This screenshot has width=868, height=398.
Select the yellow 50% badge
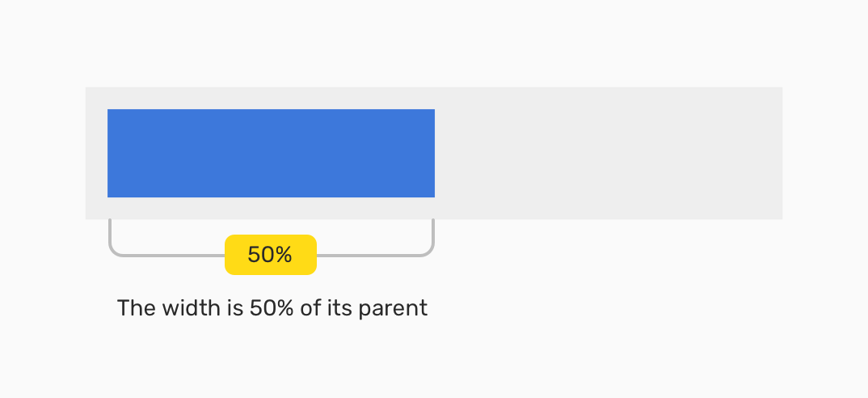(270, 255)
